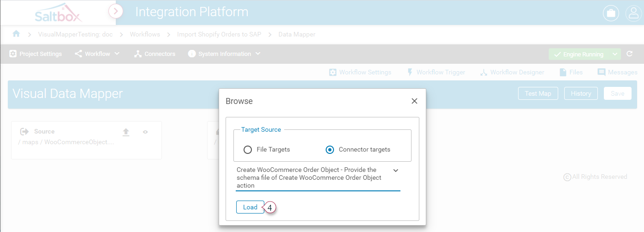Screen dimensions: 644x232
Task: Click the Saltbox logo
Action: coord(59,12)
